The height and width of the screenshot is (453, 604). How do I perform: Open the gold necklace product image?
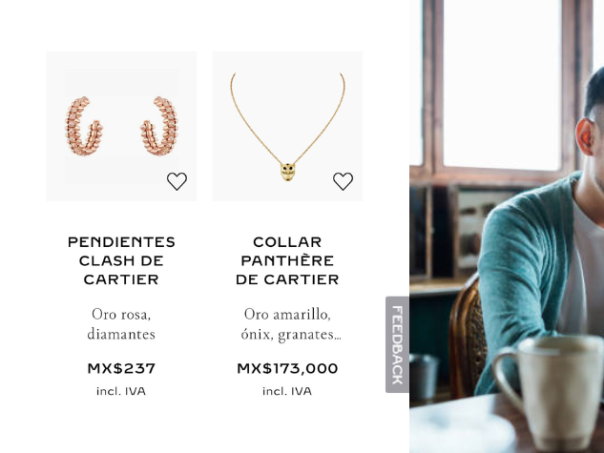[x=287, y=126]
